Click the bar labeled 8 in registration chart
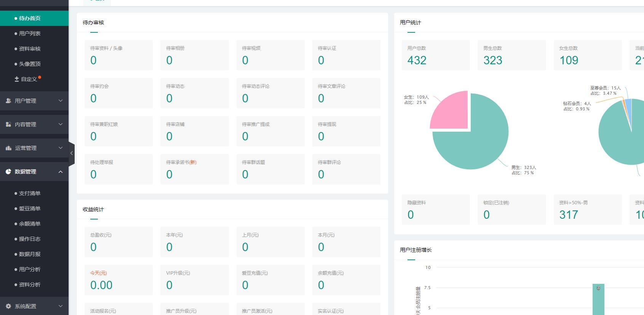Screen dimensions: 644x315 click(x=598, y=301)
